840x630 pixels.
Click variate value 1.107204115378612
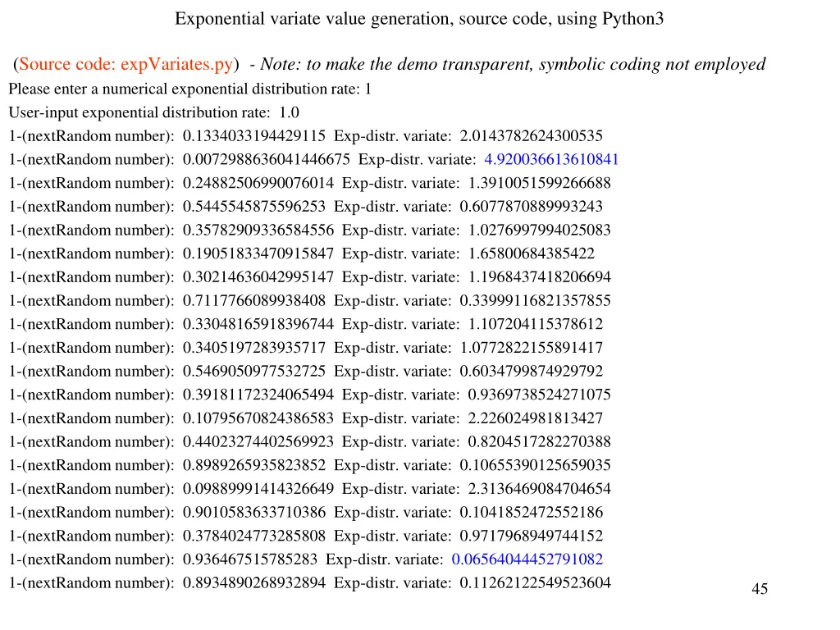[x=535, y=324]
